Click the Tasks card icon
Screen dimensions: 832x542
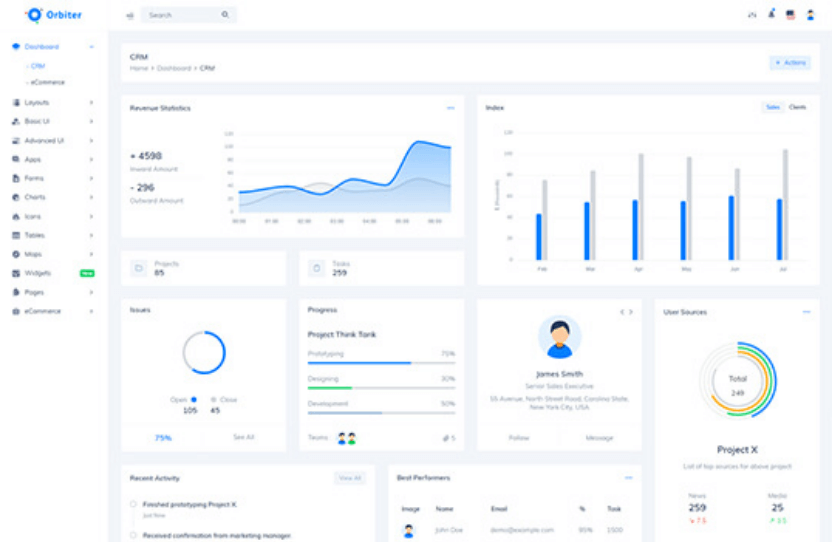tap(317, 268)
